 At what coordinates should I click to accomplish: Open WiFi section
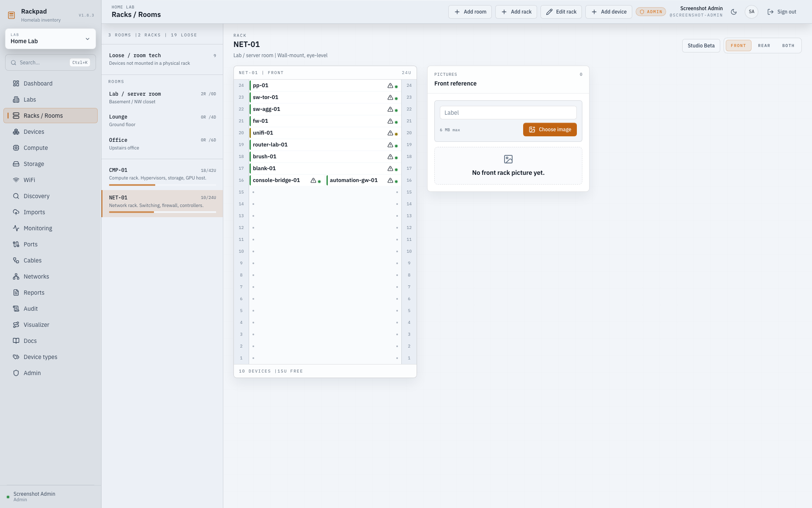pyautogui.click(x=50, y=180)
